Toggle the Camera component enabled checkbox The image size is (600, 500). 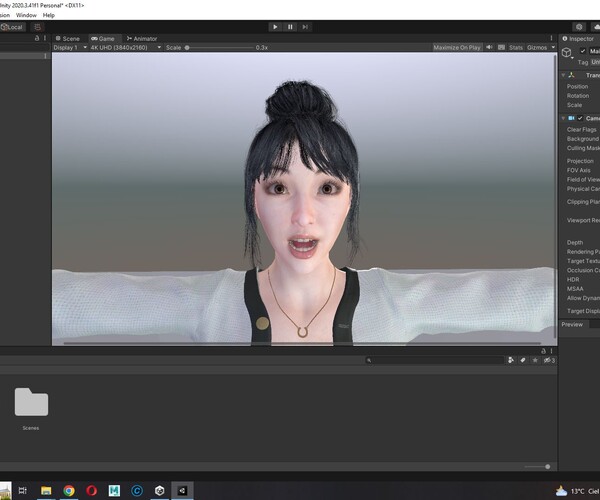coord(580,118)
